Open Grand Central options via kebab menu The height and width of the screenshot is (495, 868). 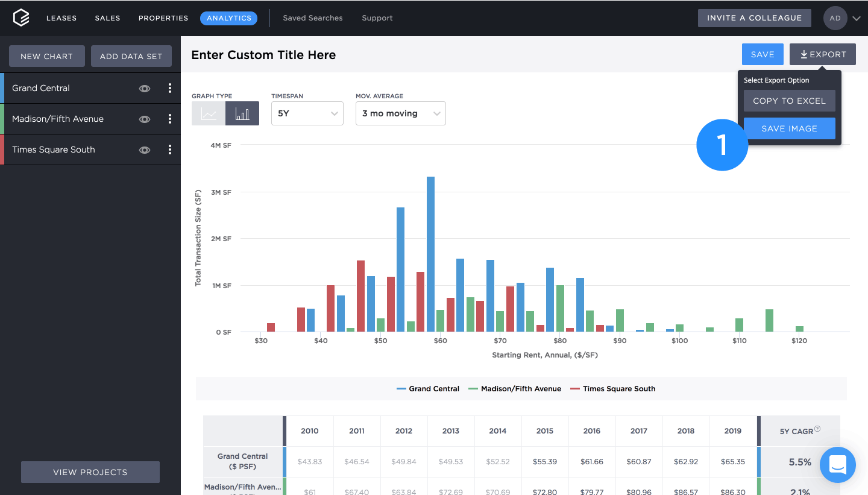(x=170, y=88)
